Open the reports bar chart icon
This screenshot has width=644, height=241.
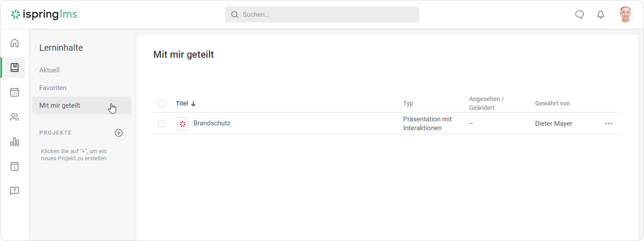click(15, 142)
